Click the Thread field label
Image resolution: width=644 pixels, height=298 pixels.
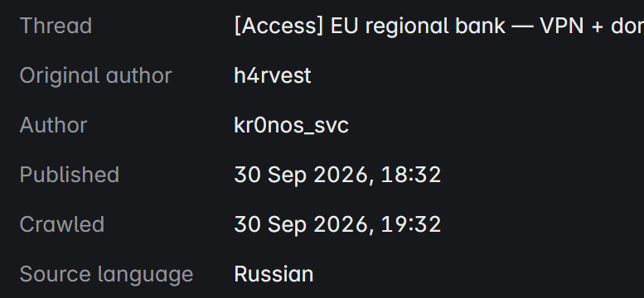[x=56, y=26]
